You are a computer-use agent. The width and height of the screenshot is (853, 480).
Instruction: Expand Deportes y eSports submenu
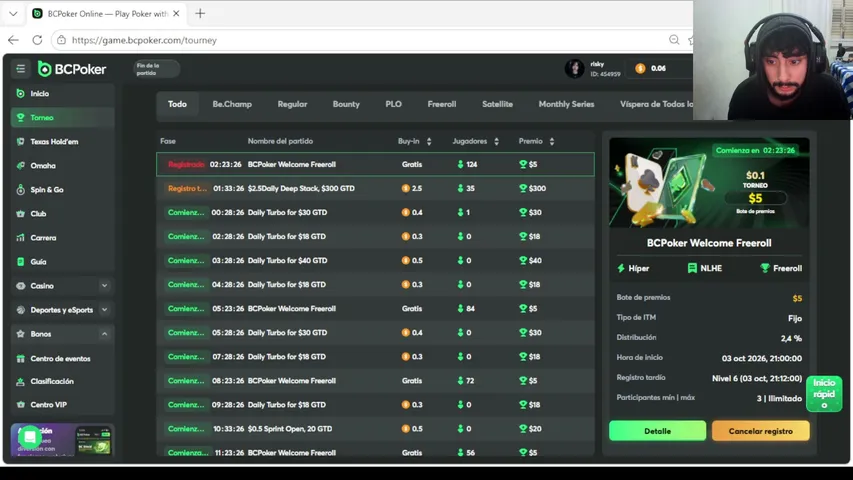pos(104,310)
